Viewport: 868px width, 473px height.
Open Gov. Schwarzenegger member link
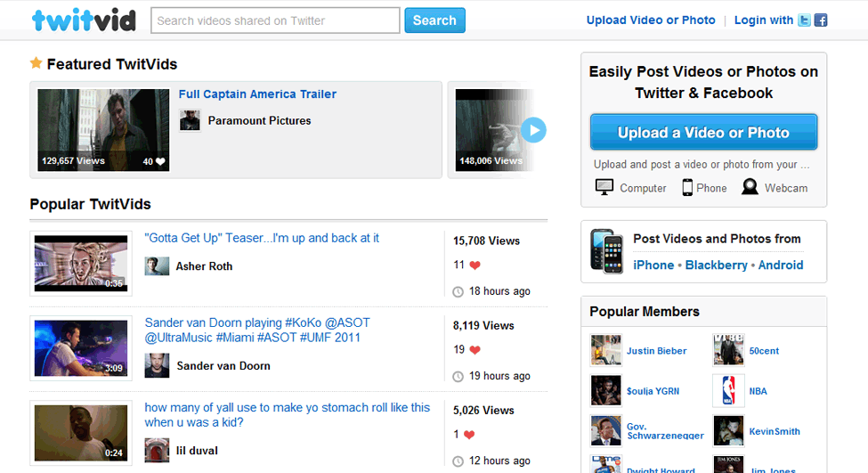click(665, 431)
